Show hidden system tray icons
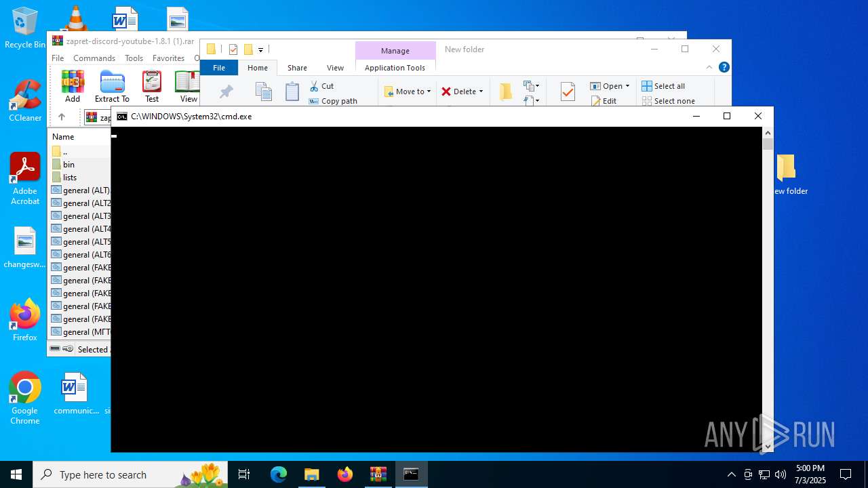 click(731, 474)
